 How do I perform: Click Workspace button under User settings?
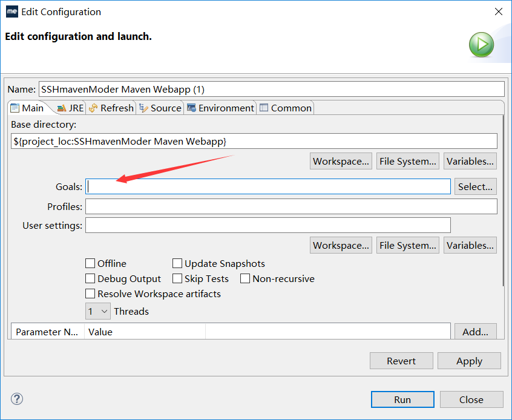(x=341, y=245)
